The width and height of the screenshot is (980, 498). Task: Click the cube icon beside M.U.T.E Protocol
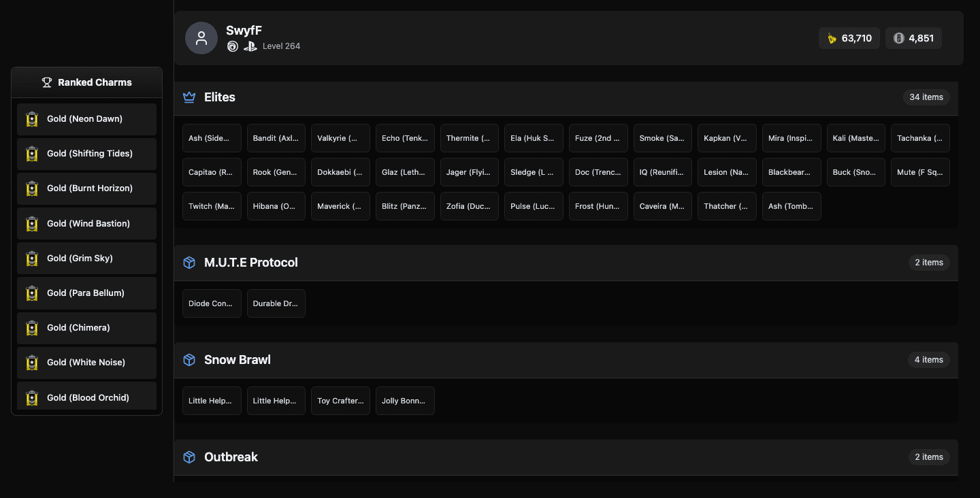(189, 263)
